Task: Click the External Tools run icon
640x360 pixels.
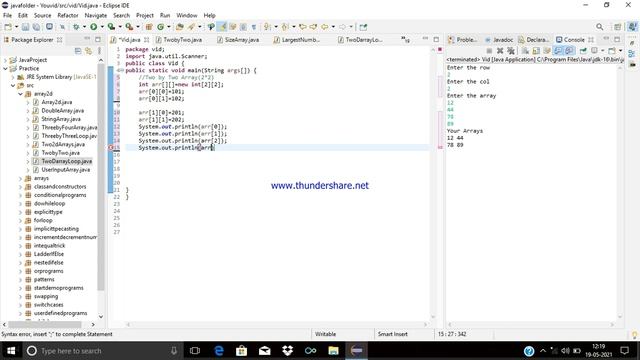Action: (129, 27)
